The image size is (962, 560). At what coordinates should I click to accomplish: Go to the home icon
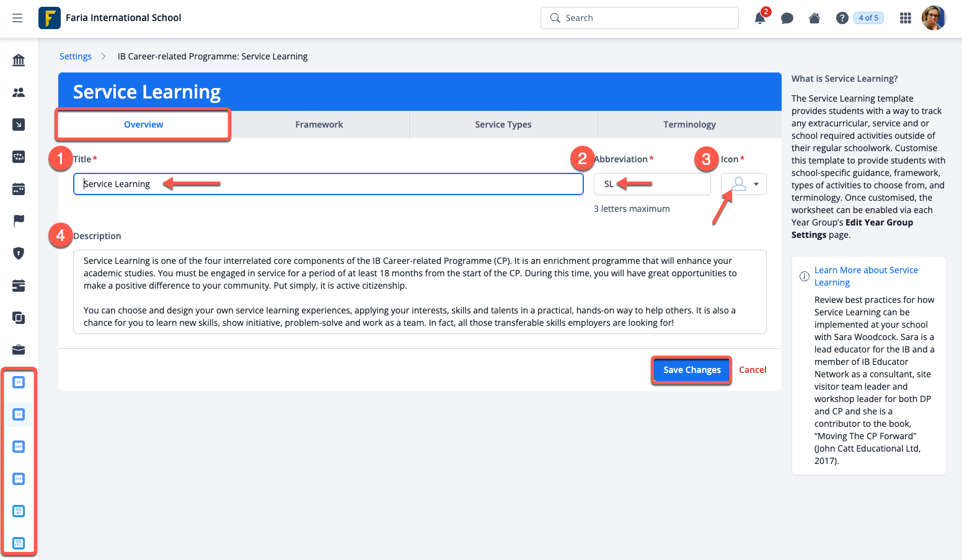[814, 18]
